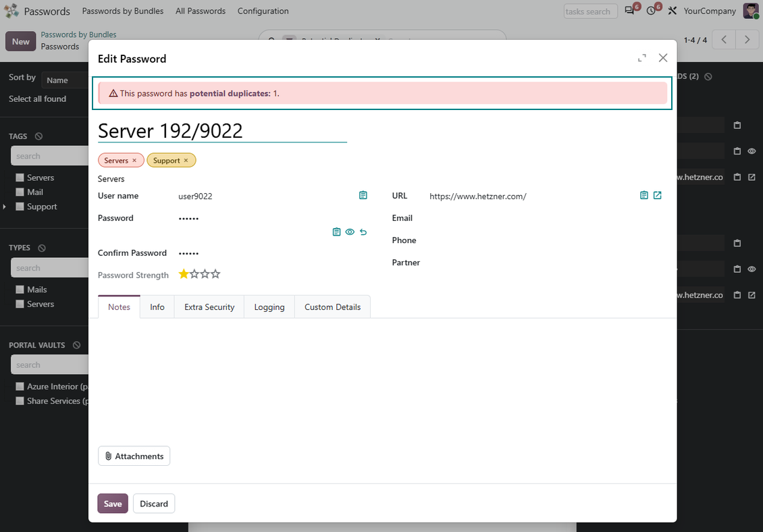
Task: Set password strength to fourth star
Action: (x=215, y=274)
